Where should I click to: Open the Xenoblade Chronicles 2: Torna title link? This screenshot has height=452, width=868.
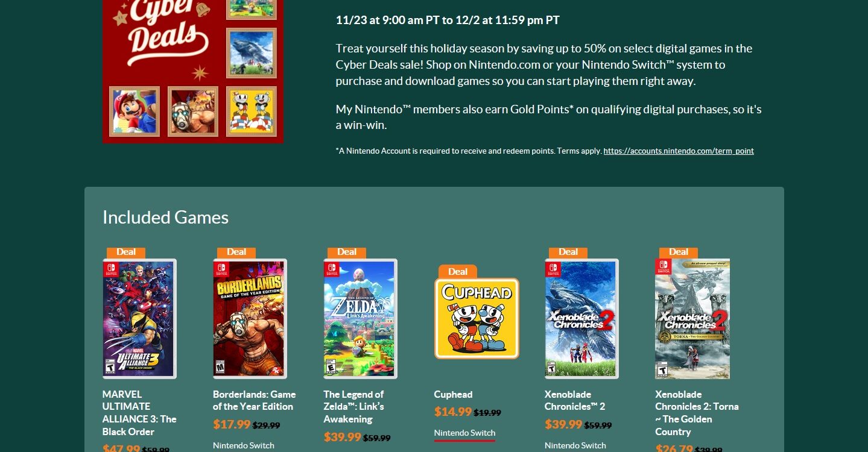[x=697, y=413]
